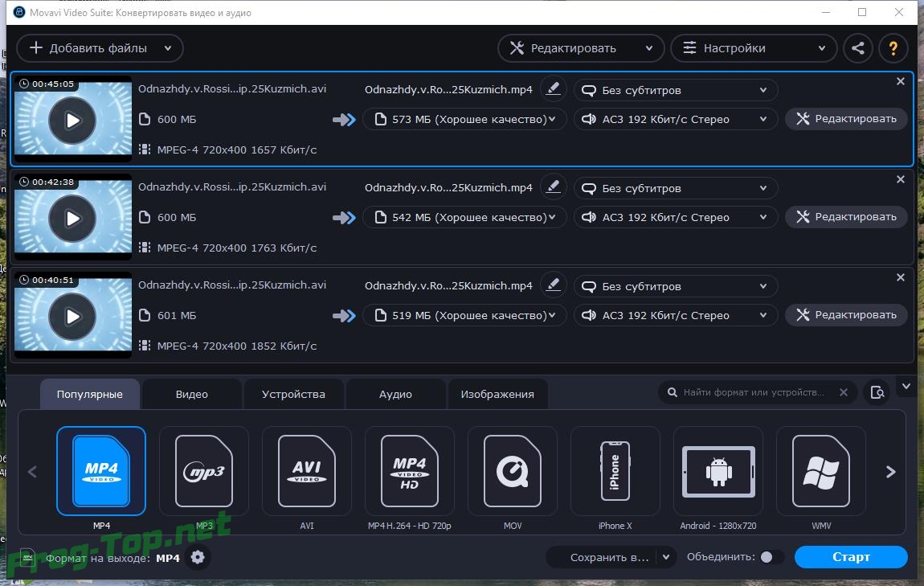Switch to the Видео tab

coord(192,395)
